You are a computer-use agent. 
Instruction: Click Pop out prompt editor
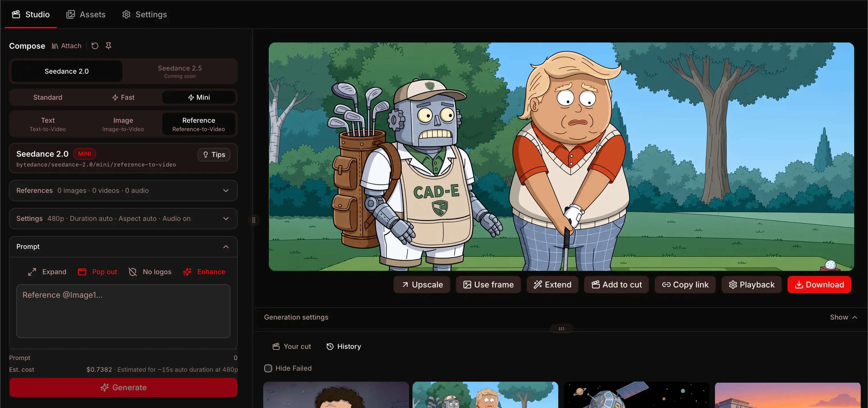pos(98,272)
